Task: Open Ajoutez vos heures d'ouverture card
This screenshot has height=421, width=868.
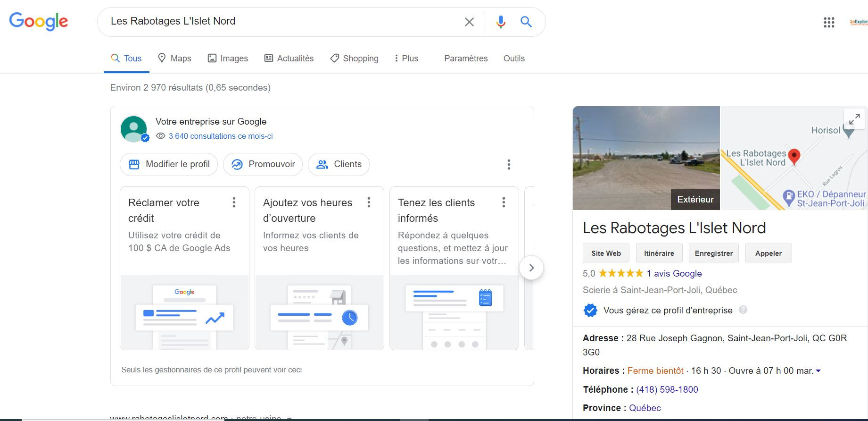Action: tap(319, 268)
